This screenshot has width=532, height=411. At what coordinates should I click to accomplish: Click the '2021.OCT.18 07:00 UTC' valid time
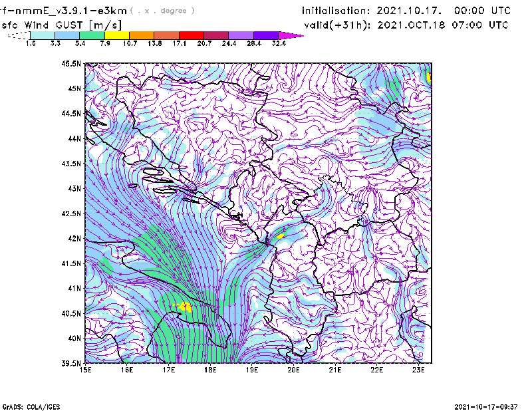(443, 25)
